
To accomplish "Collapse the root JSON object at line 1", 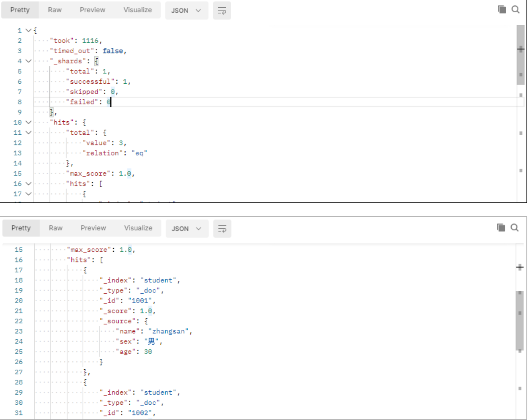I will (28, 30).
